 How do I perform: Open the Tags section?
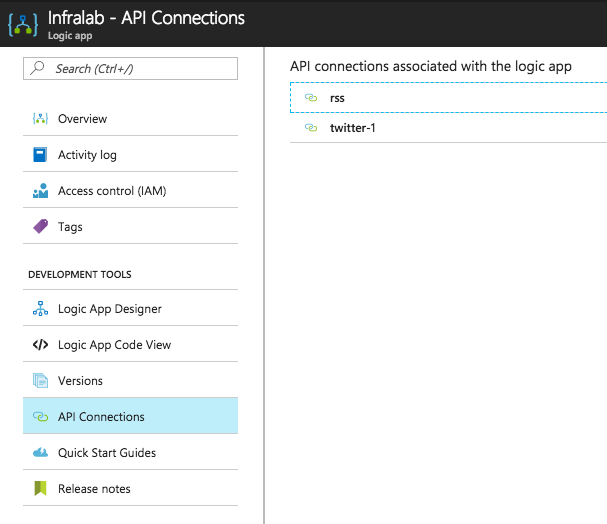tap(130, 226)
